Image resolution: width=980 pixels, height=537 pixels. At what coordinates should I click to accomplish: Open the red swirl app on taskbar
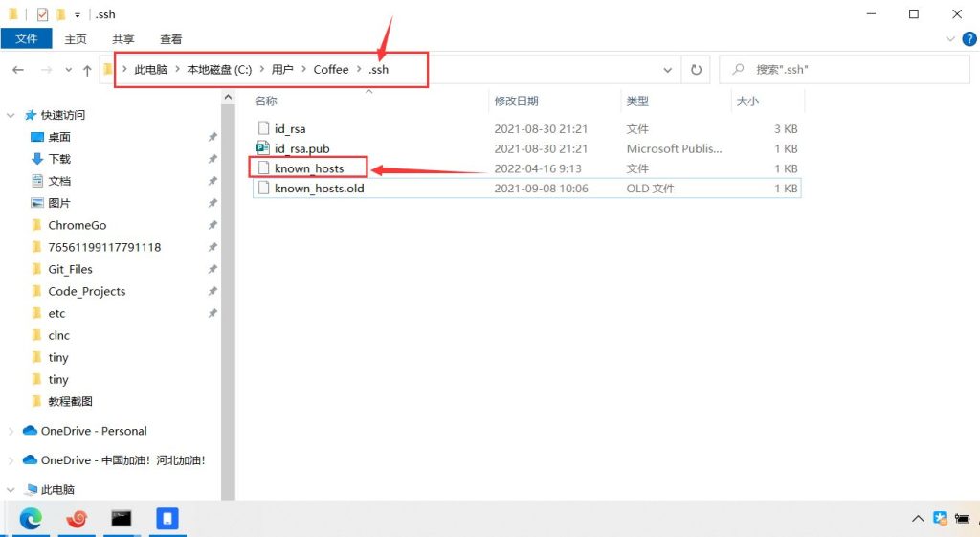coord(77,518)
